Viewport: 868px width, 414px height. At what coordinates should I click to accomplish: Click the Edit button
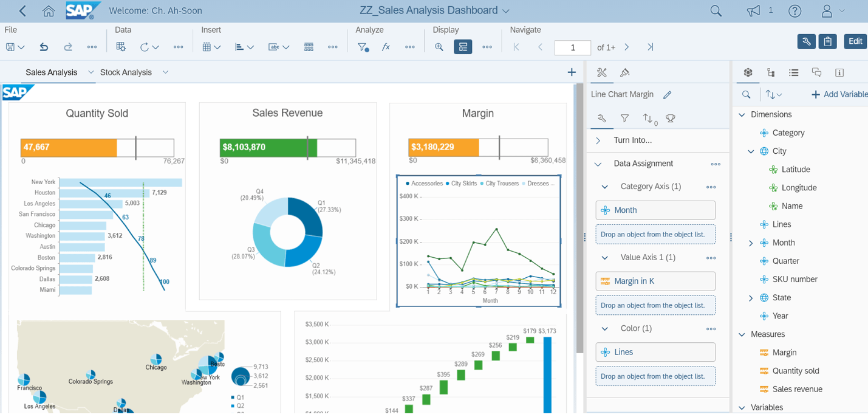(x=855, y=41)
